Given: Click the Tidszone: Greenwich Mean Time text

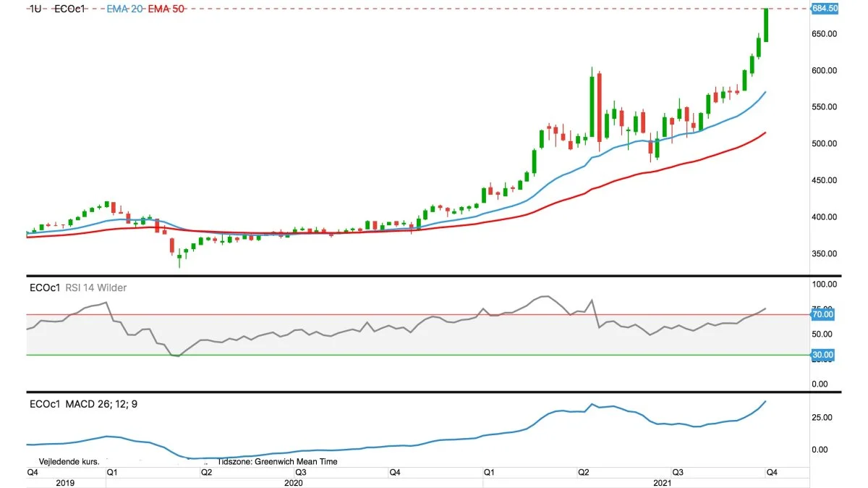Looking at the screenshot, I should point(277,461).
